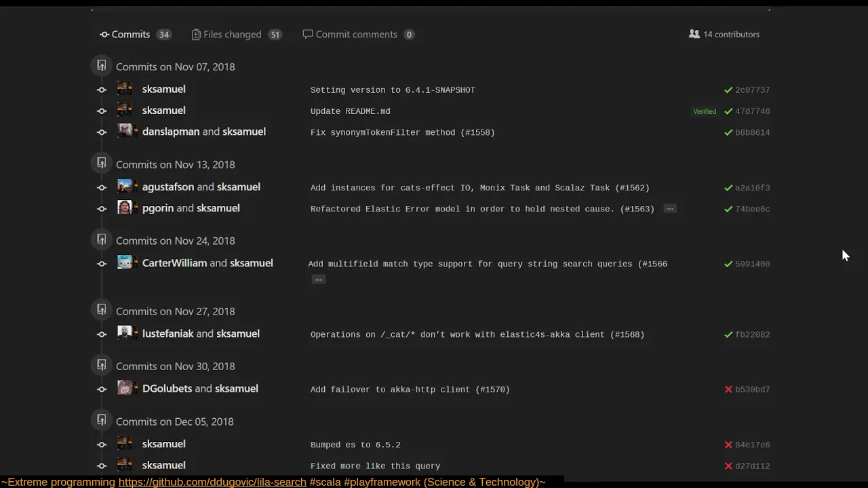Click danslapman avatar image
Image resolution: width=868 pixels, height=488 pixels.
point(125,131)
